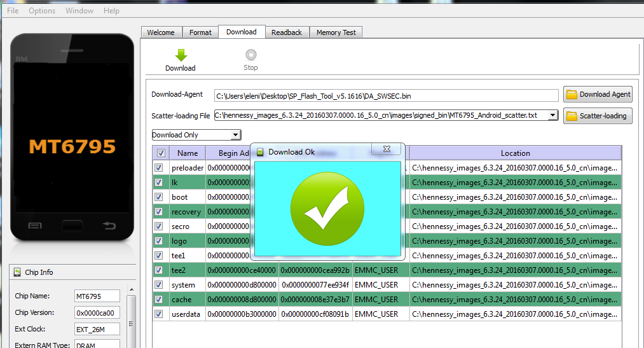The height and width of the screenshot is (348, 644).
Task: Toggle the select-all header checkbox
Action: pos(161,153)
